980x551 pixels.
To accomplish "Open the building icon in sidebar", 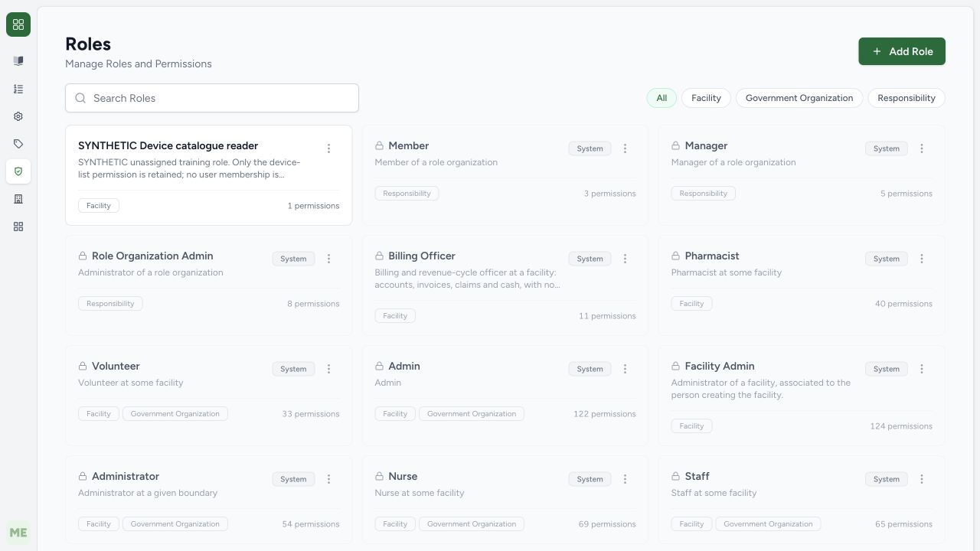I will pyautogui.click(x=18, y=199).
